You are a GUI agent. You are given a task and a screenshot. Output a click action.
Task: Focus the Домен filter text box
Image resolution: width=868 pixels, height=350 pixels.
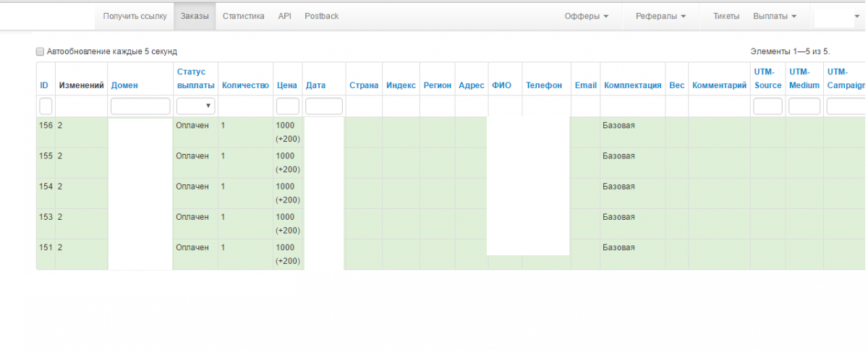pos(140,106)
